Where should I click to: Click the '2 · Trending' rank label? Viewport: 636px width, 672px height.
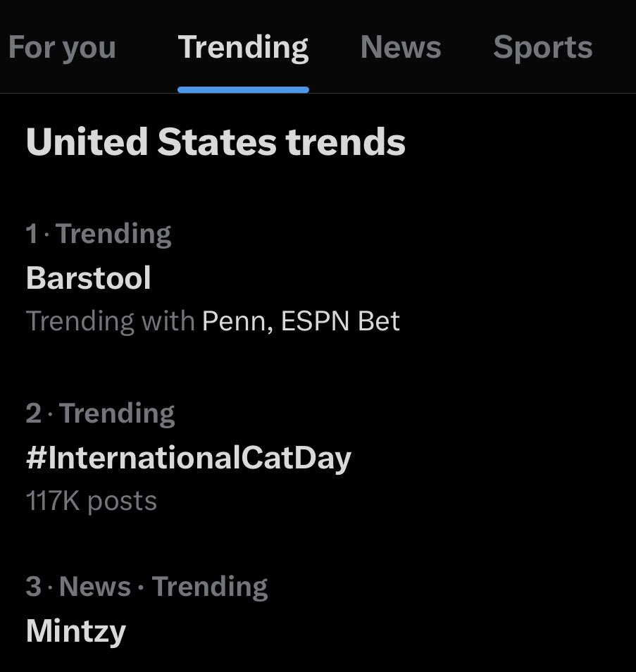click(x=100, y=413)
